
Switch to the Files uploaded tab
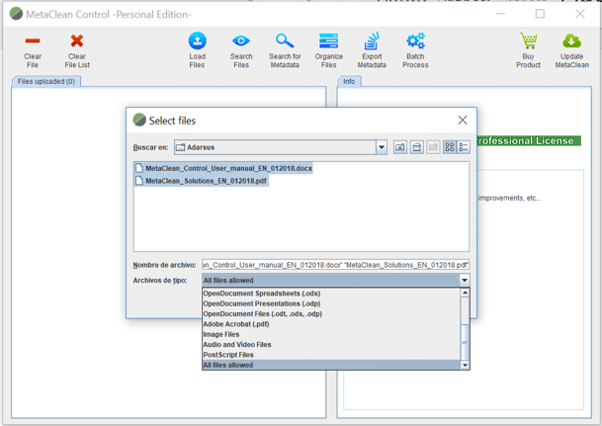[47, 81]
